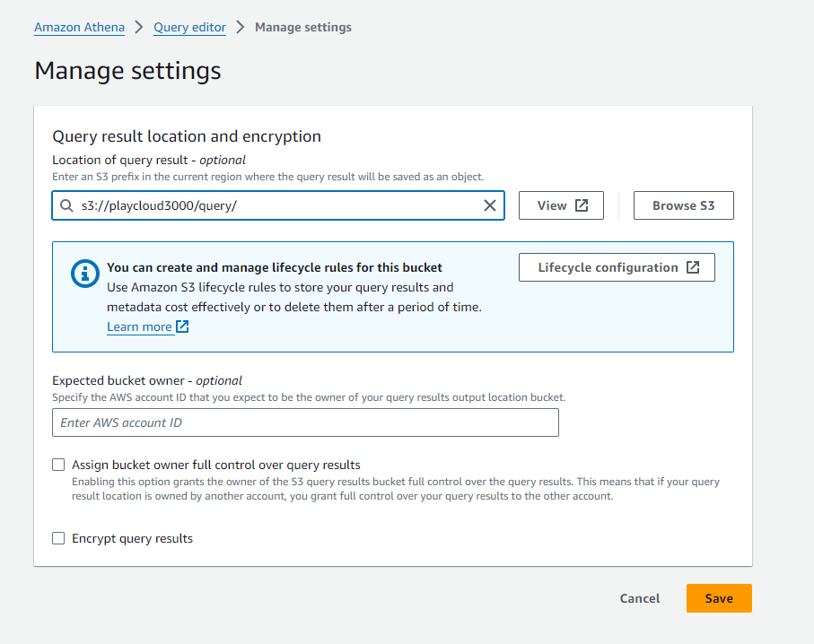Select Manage settings breadcrumb item
Image resolution: width=814 pixels, height=644 pixels.
[303, 27]
